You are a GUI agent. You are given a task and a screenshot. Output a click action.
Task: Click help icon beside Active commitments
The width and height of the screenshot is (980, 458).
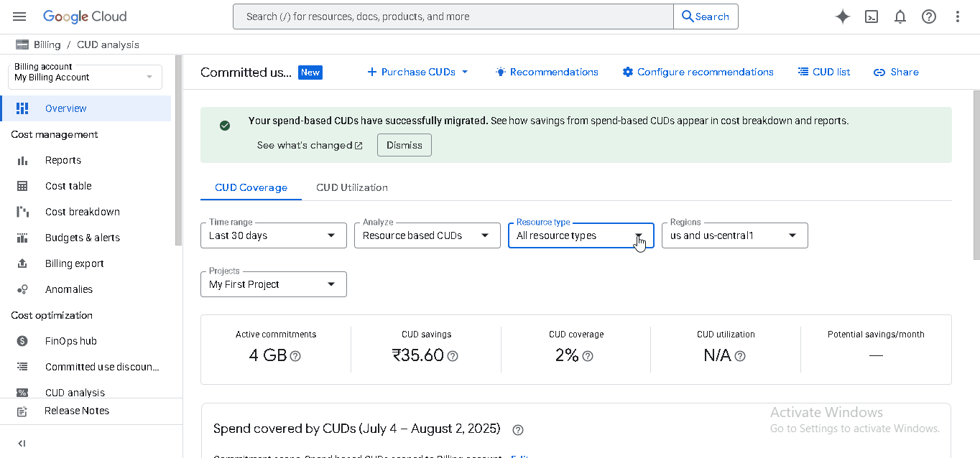[x=295, y=356]
